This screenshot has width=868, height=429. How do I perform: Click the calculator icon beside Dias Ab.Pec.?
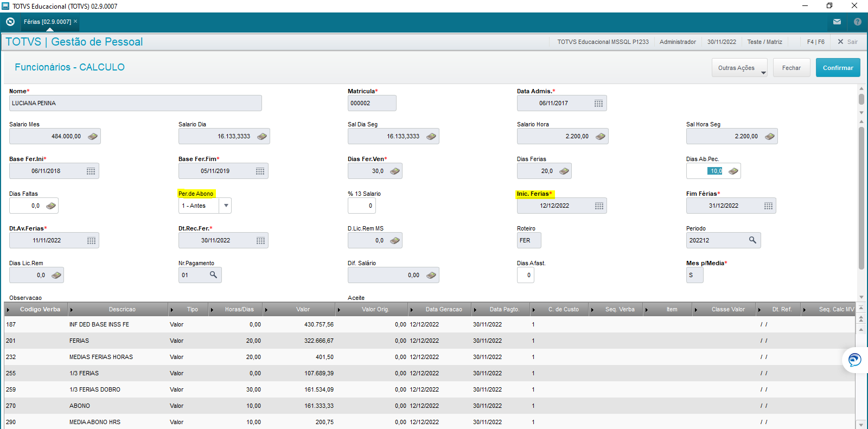733,171
